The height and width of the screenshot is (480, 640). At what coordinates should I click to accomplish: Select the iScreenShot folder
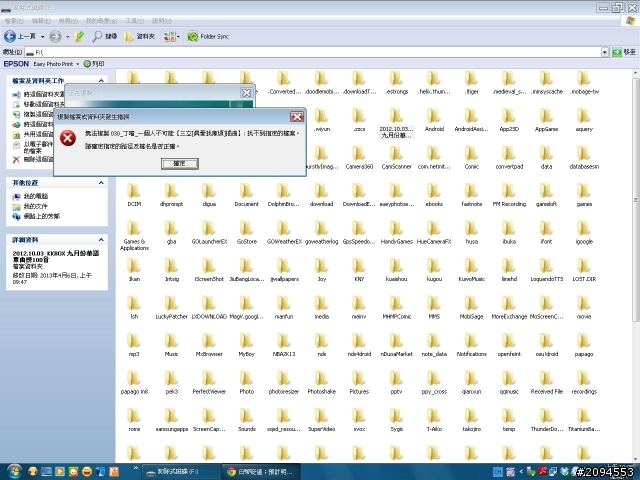(209, 270)
